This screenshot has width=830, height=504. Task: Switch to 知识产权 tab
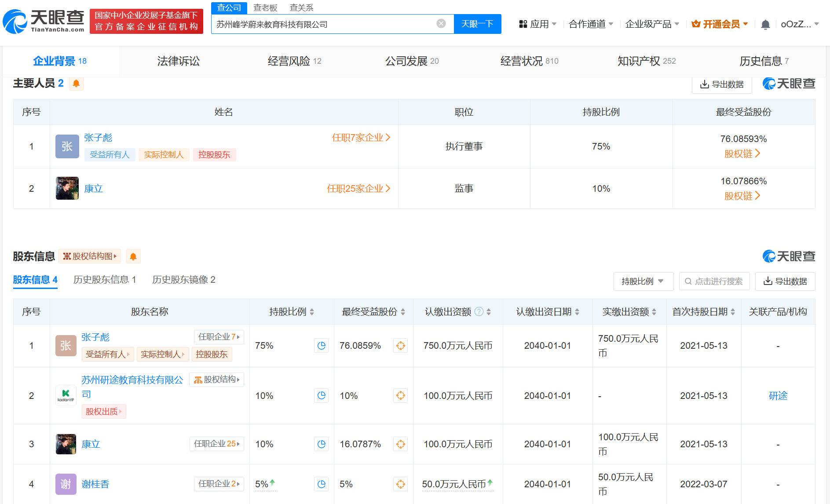647,61
